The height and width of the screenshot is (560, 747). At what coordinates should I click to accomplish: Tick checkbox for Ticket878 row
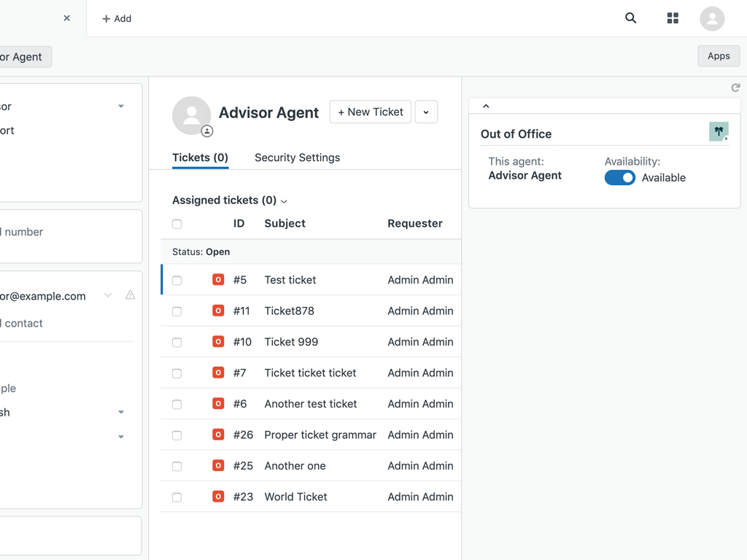[177, 311]
